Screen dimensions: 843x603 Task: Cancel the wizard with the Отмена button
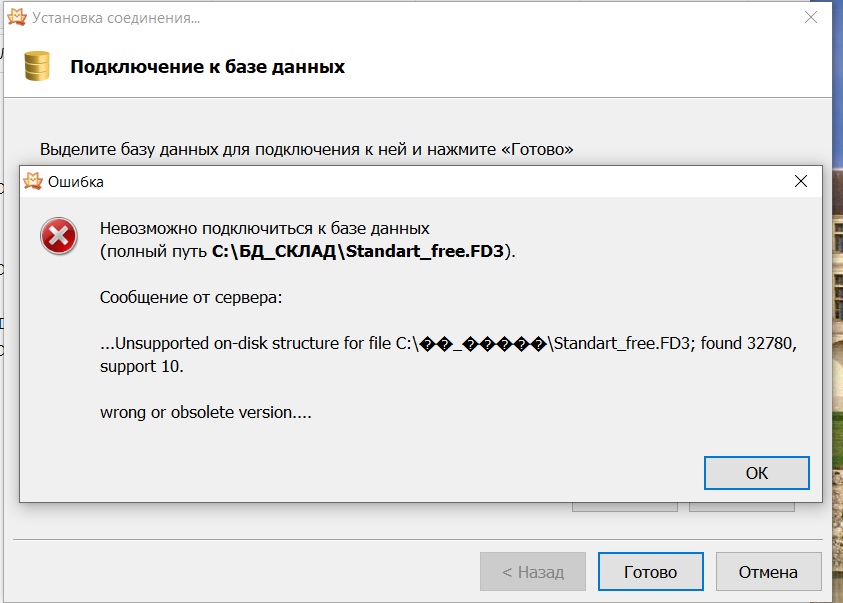tap(768, 571)
